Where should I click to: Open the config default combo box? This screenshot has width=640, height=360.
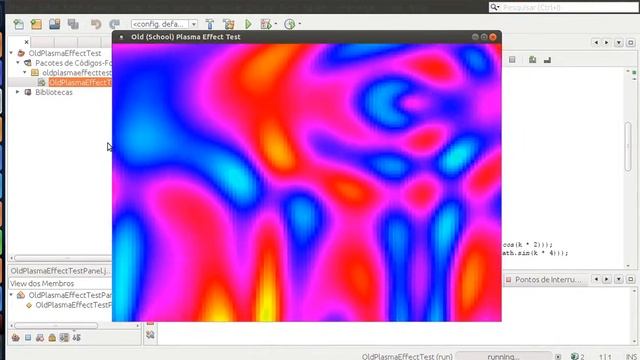coord(164,24)
